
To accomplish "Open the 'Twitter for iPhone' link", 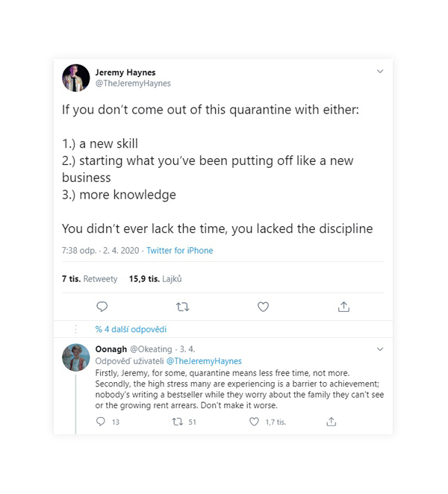I will 180,251.
